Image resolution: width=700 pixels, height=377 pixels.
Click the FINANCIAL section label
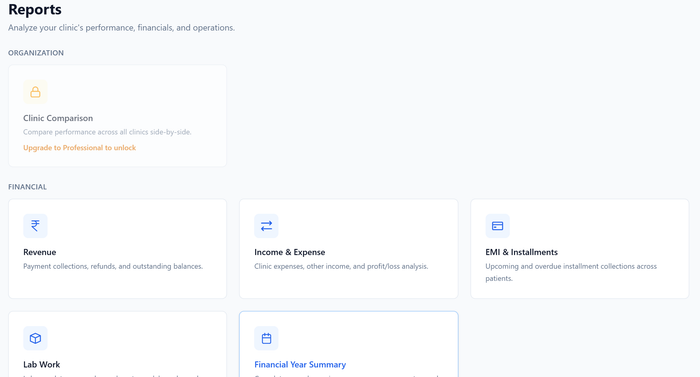[x=27, y=187]
